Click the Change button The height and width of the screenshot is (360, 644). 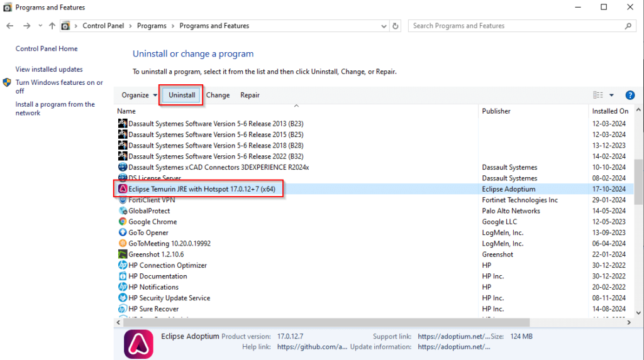click(218, 95)
